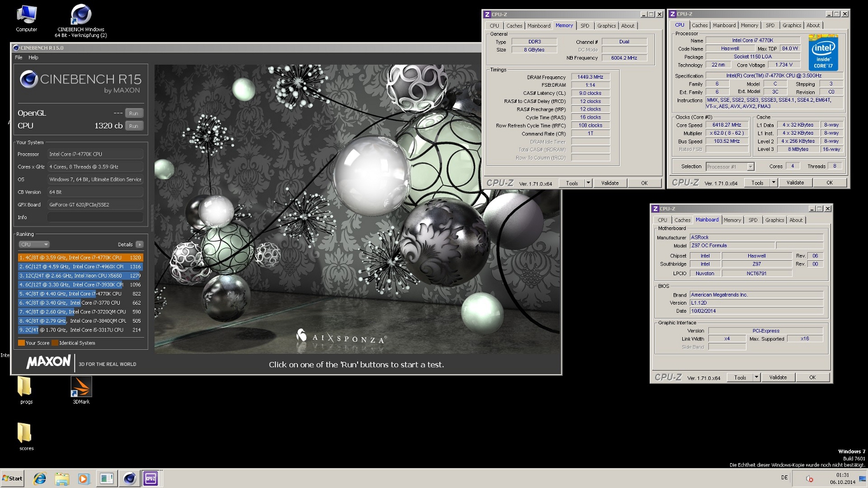Click the orange Your Score legend swatch
Screen dimensions: 868x488
click(21, 343)
